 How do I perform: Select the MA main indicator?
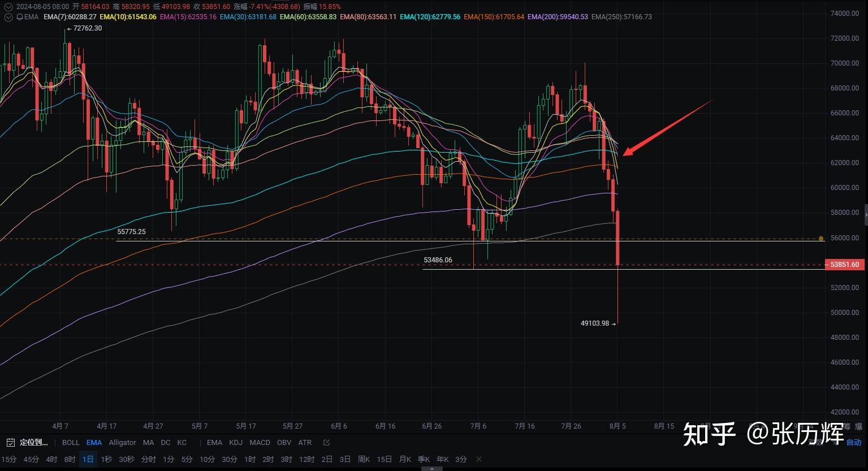148,443
